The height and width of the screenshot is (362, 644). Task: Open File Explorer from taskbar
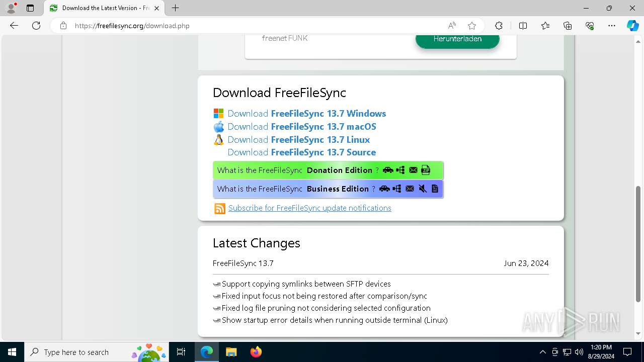pos(231,352)
